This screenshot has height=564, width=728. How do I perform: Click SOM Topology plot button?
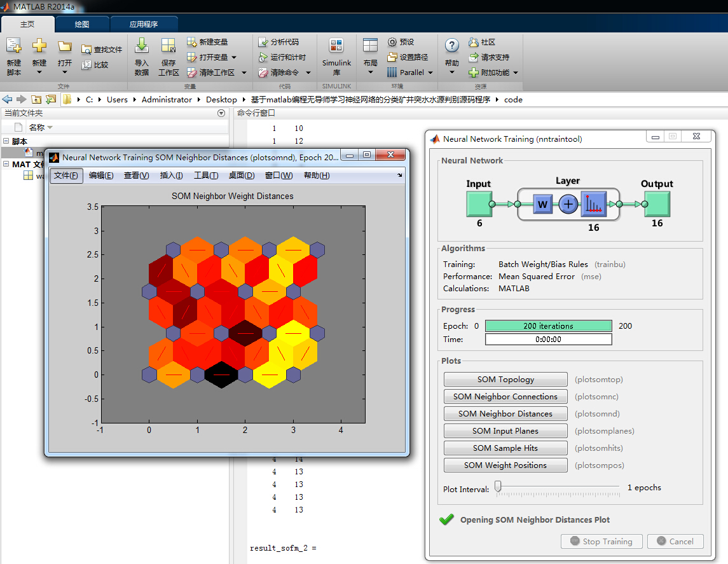(x=505, y=379)
